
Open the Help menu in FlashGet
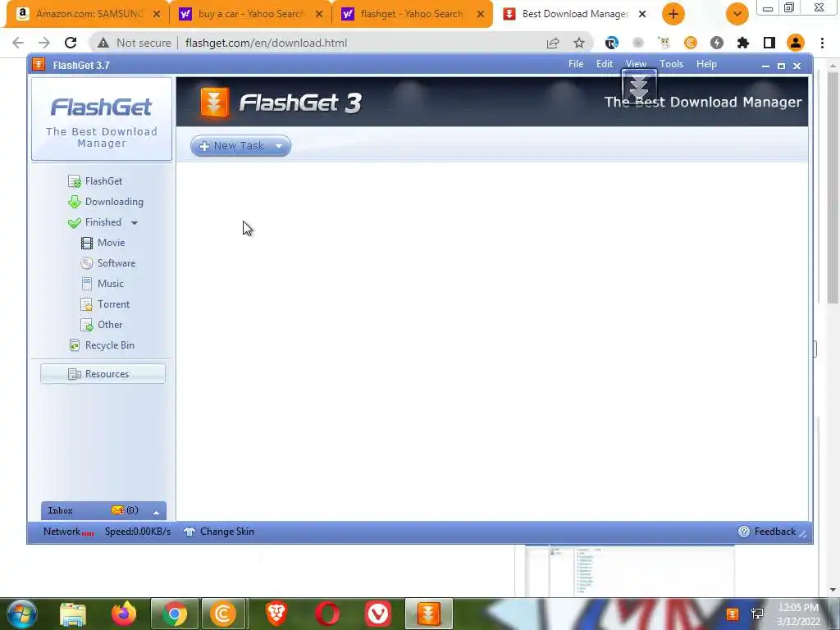tap(706, 64)
